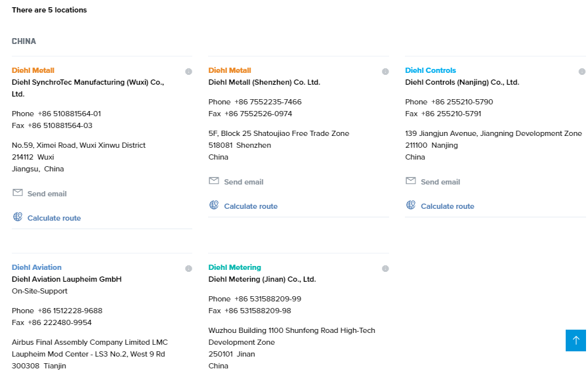588x373 pixels.
Task: Click gray dot icon on Diehl Controls card
Action: 582,72
